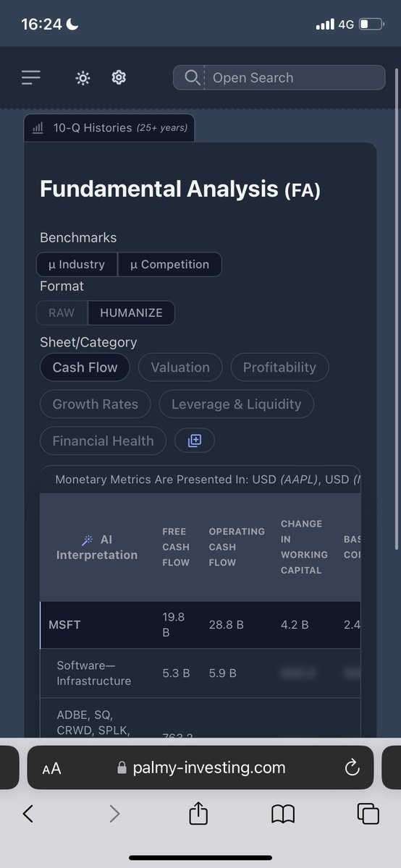Viewport: 401px width, 868px height.
Task: Click industry value 5.9 B
Action: (222, 673)
